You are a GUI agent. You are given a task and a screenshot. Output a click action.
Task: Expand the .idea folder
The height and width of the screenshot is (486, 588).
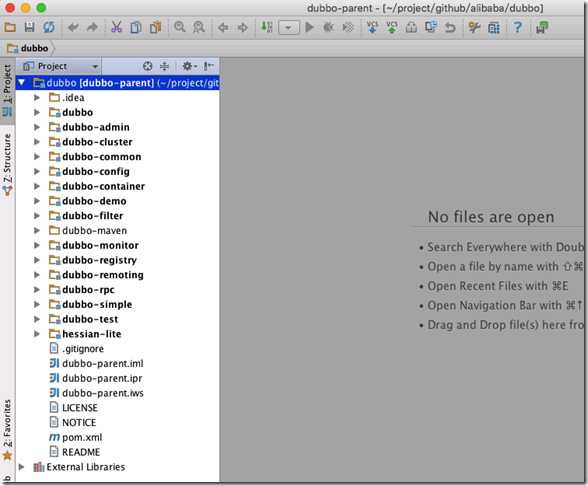coord(37,98)
